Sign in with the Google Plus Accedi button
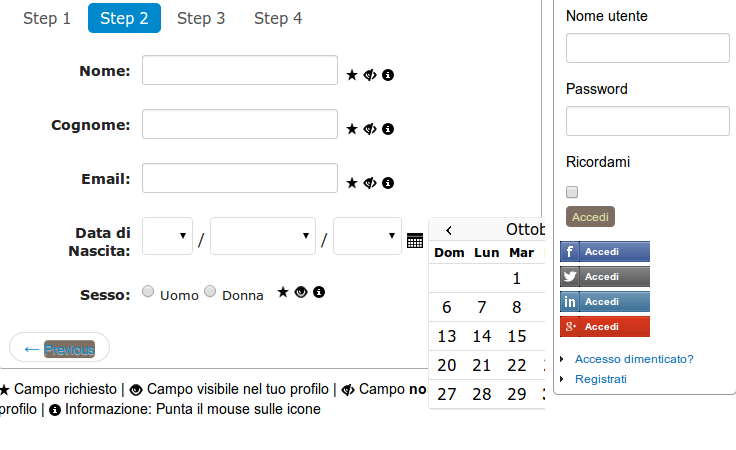This screenshot has width=736, height=450. [605, 327]
